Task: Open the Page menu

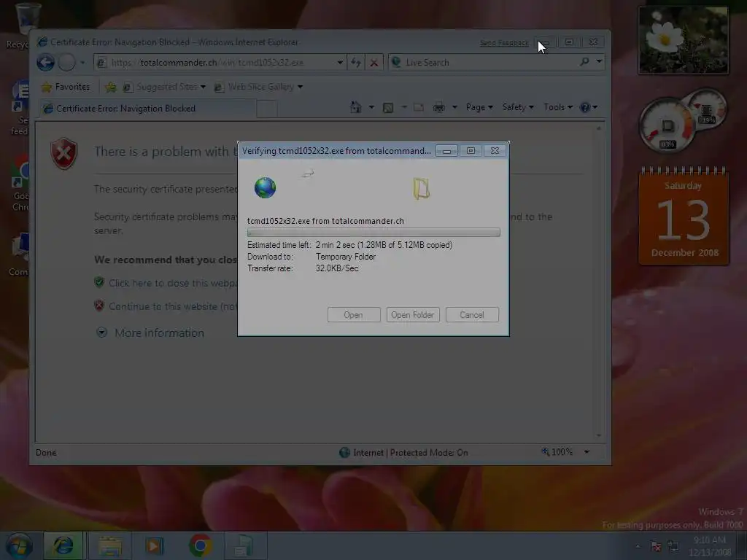Action: coord(479,107)
